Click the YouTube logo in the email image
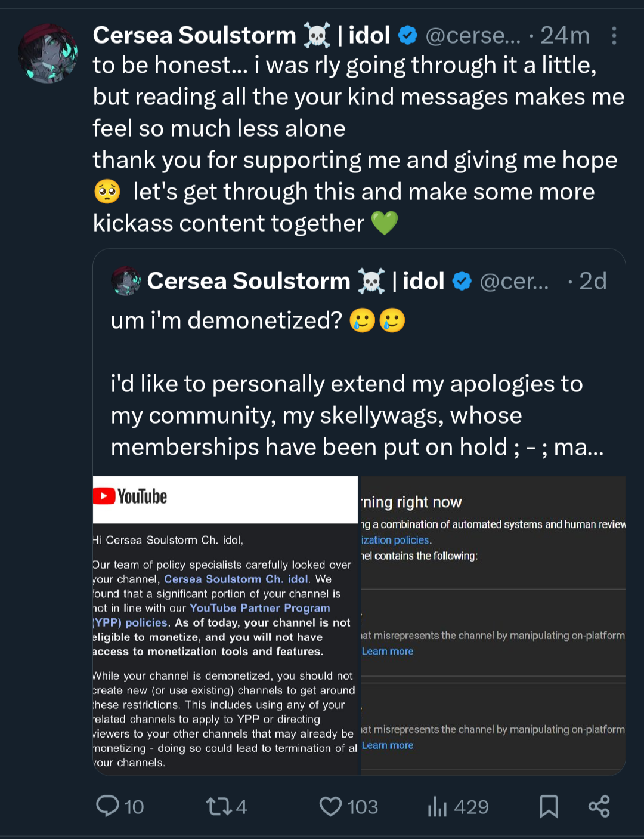 (131, 496)
